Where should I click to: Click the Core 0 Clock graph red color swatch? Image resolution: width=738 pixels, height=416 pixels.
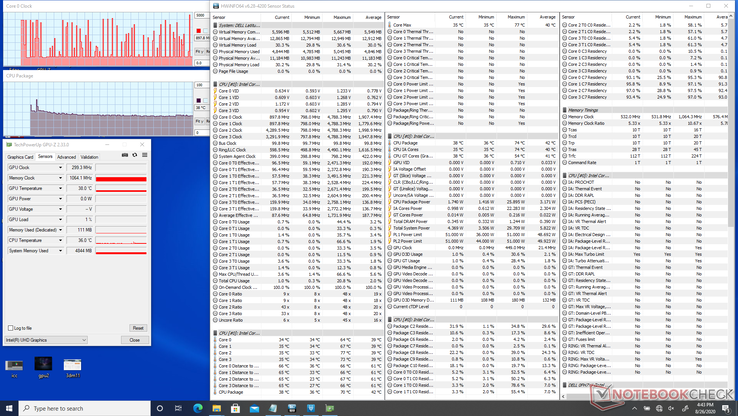198,31
